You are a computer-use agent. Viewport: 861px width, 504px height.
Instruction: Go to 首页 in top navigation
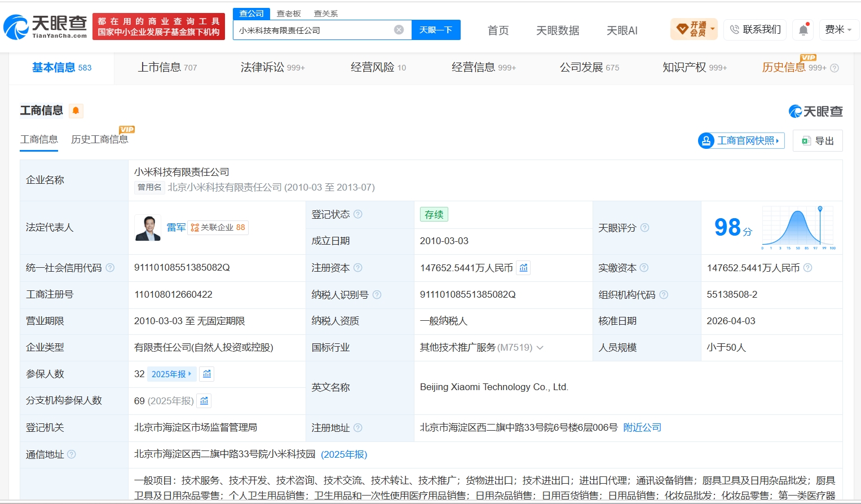pyautogui.click(x=498, y=30)
